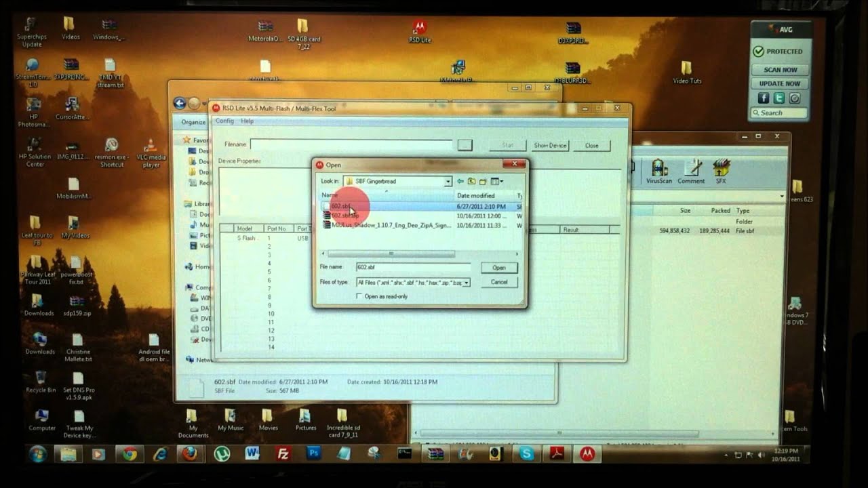The image size is (868, 488).
Task: Open the Config menu in RSD Lite
Action: pos(224,121)
